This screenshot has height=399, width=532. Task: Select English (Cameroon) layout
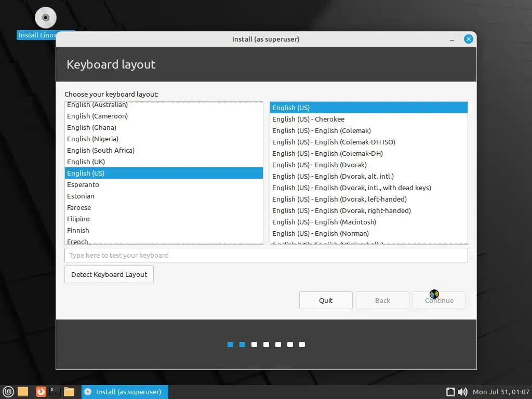[164, 116]
